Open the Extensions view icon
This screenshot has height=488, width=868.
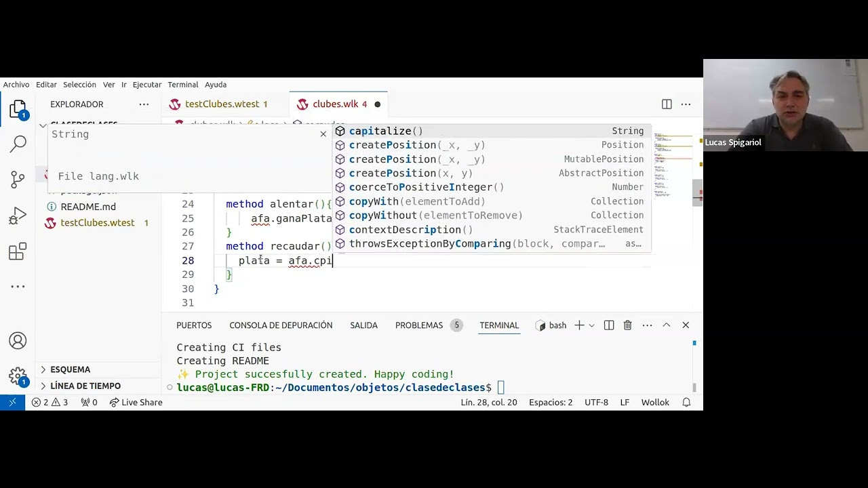tap(18, 251)
